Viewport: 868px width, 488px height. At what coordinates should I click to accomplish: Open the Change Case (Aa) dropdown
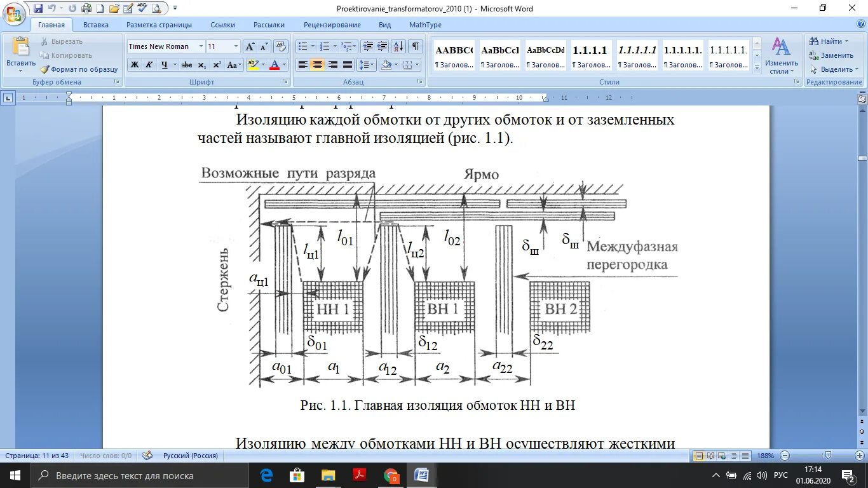point(234,65)
